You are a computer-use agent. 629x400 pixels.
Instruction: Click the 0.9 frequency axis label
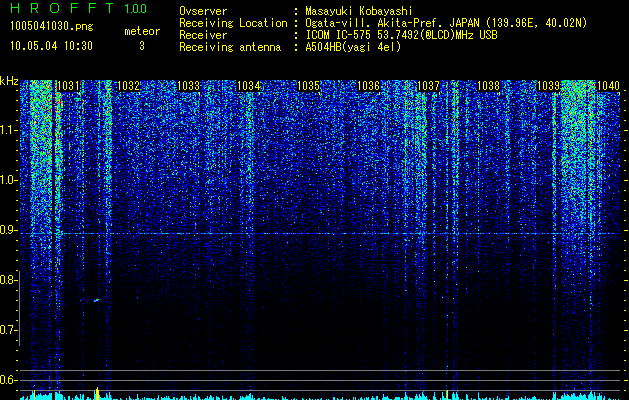[8, 230]
